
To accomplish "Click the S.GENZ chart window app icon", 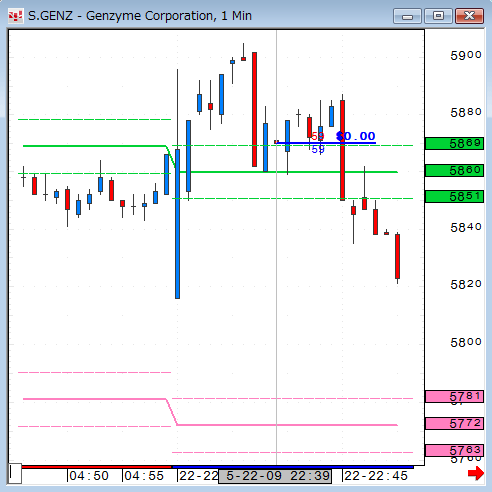I will click(x=16, y=16).
